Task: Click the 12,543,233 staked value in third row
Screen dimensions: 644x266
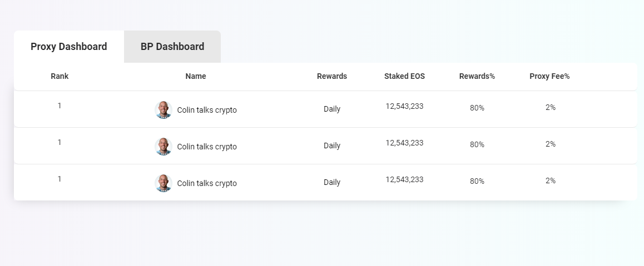Action: (x=404, y=179)
